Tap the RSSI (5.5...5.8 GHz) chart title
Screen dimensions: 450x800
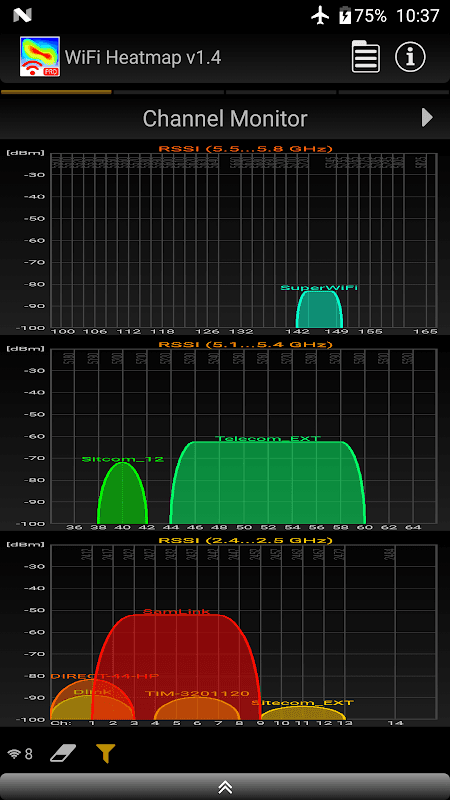pyautogui.click(x=245, y=148)
